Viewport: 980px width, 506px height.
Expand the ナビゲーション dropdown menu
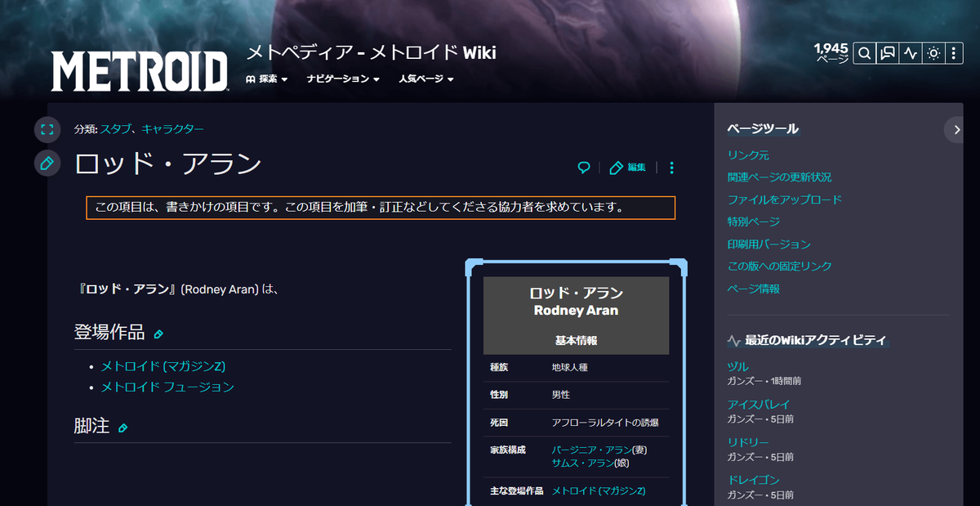pyautogui.click(x=343, y=79)
